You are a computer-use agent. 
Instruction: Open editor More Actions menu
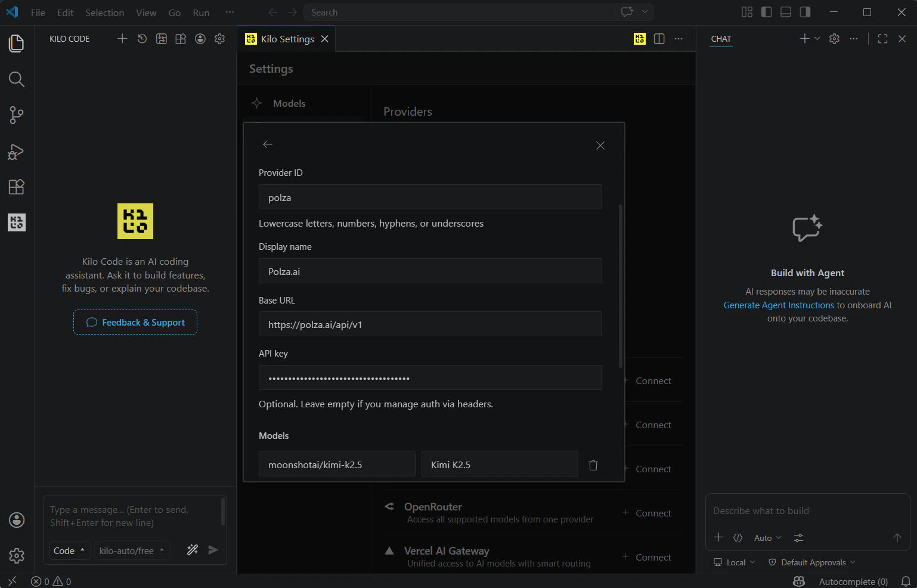679,39
